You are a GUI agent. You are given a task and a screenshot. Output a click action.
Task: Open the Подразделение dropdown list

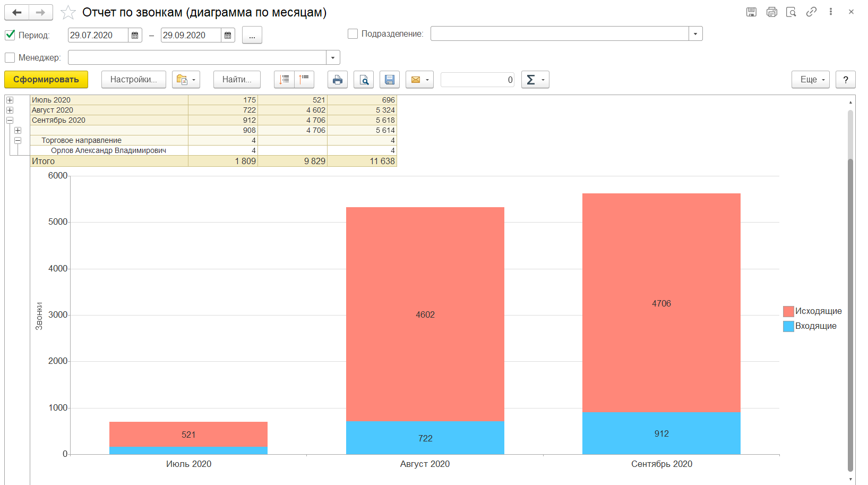(x=695, y=33)
